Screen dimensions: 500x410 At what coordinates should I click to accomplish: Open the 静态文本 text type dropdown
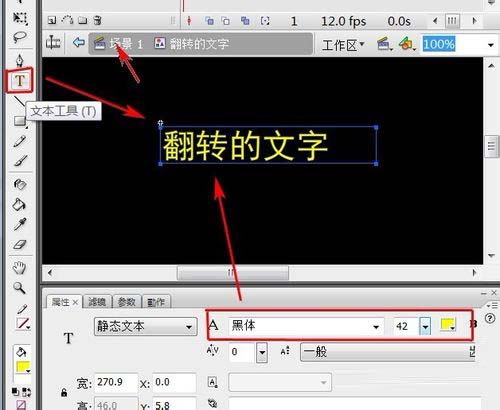146,326
